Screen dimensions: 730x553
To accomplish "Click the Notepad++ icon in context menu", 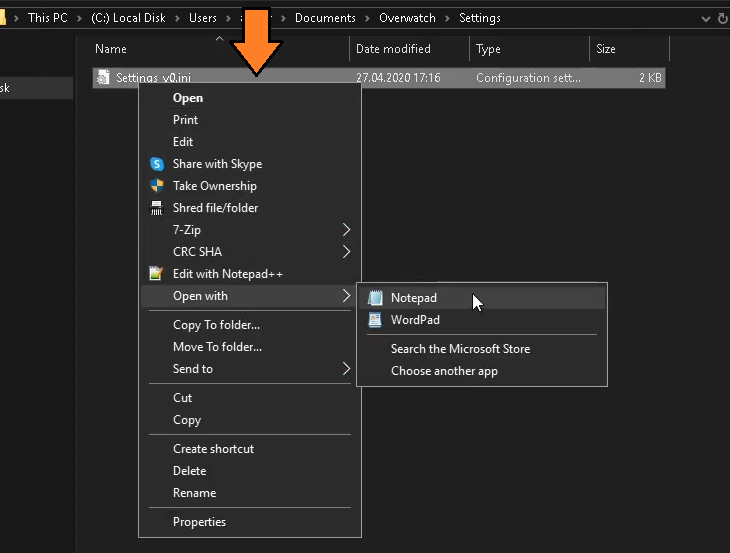I will [x=156, y=274].
